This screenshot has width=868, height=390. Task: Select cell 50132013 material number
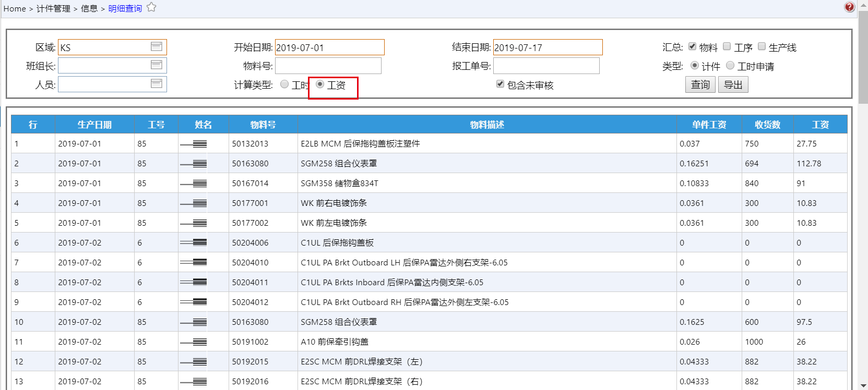tap(263, 143)
